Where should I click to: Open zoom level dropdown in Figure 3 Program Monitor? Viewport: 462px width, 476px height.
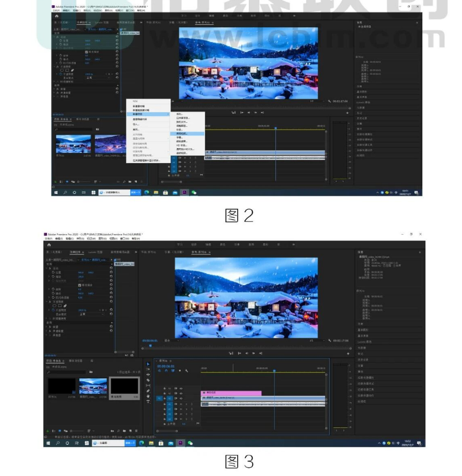pos(172,341)
